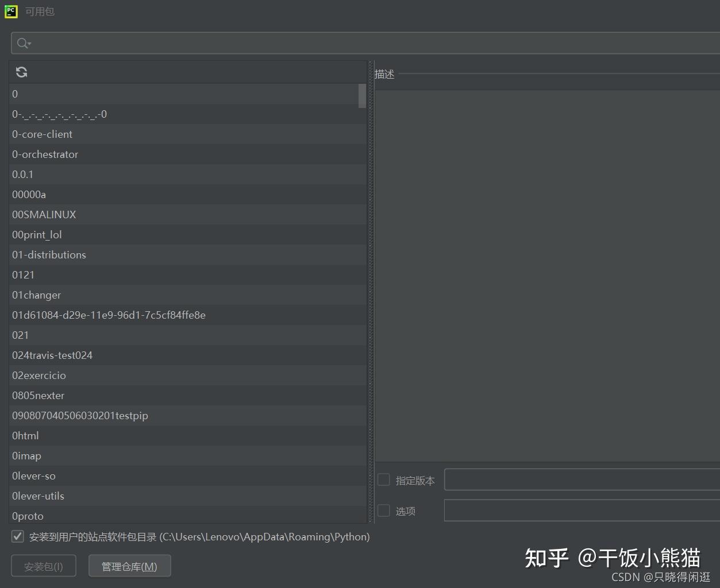Viewport: 720px width, 588px height.
Task: Click the version number input field
Action: coord(575,479)
